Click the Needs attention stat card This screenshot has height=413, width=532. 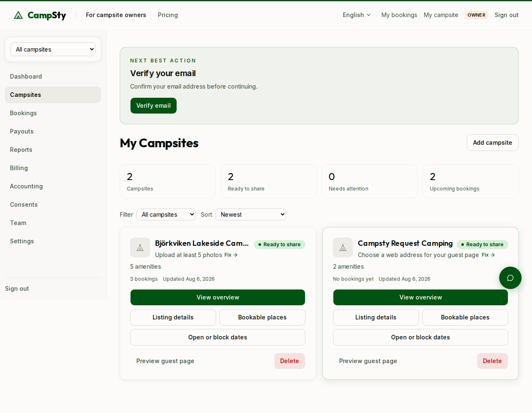point(369,181)
